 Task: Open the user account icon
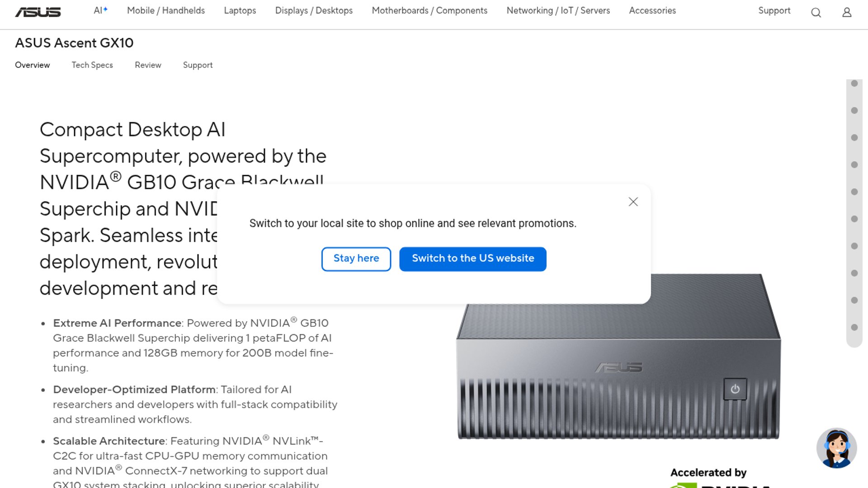point(847,13)
